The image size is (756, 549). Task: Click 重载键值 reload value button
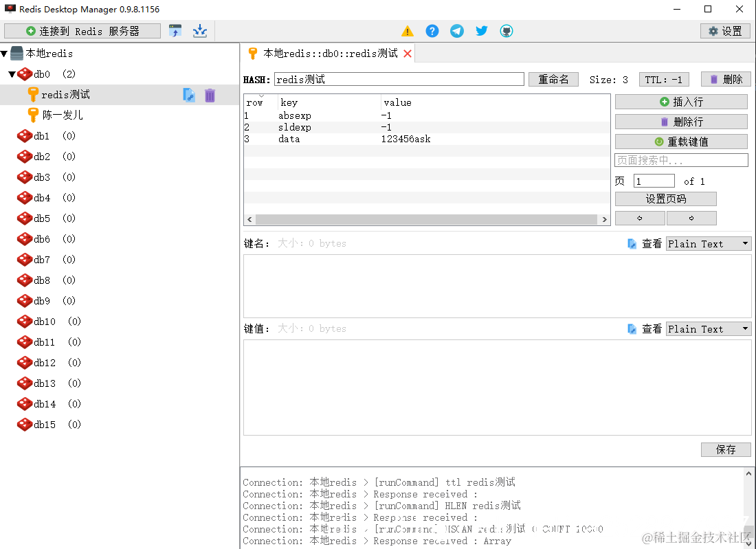pyautogui.click(x=681, y=142)
